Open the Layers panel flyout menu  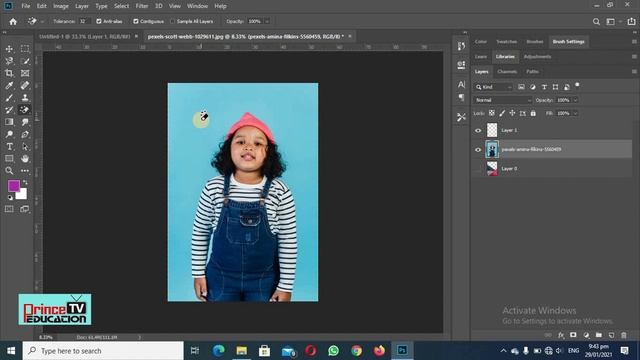point(634,71)
